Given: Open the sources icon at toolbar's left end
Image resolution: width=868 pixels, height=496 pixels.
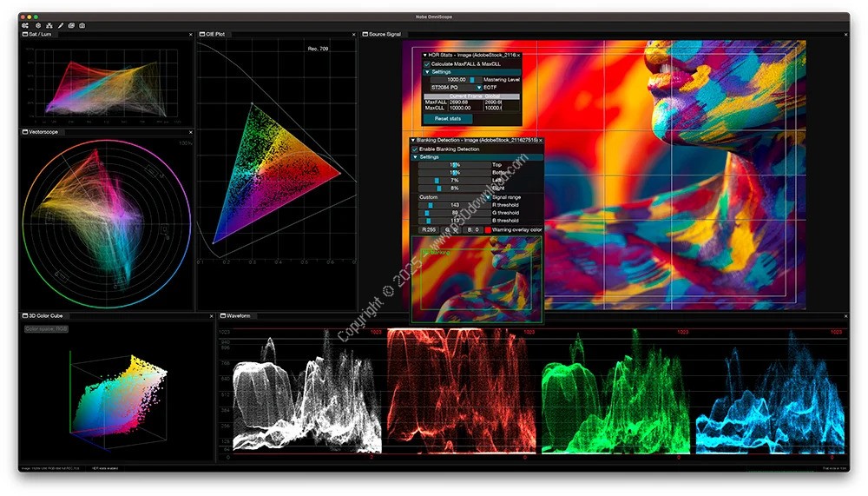Looking at the screenshot, I should tap(26, 26).
